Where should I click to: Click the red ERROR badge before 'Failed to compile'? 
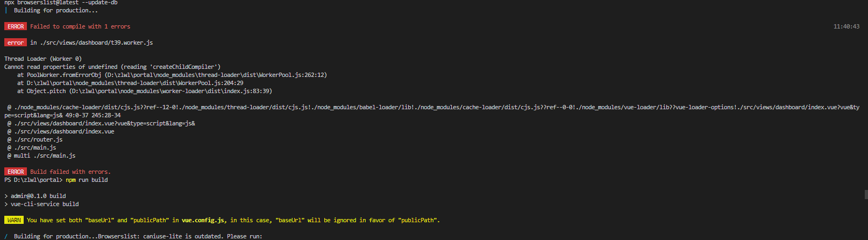16,26
